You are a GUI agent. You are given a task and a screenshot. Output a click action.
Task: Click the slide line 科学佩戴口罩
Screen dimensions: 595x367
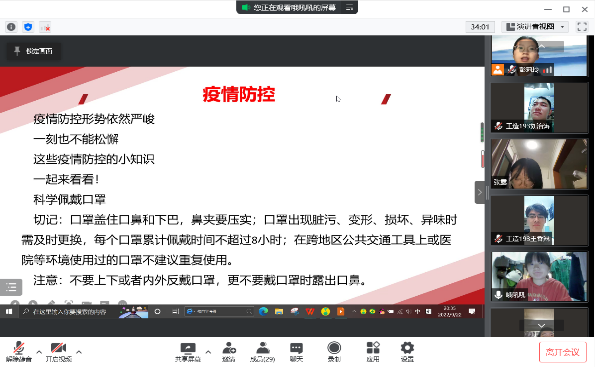[69, 199]
